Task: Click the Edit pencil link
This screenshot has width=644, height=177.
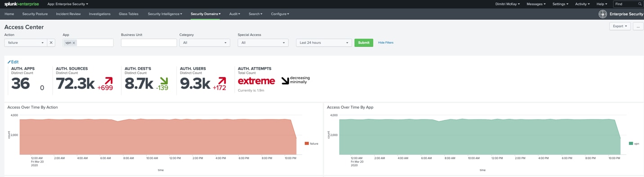Action: pos(13,62)
